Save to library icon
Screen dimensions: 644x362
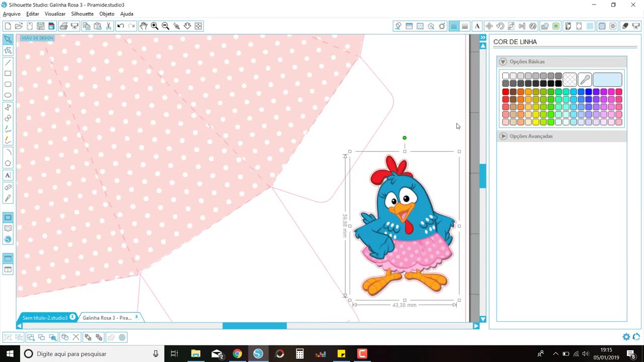(x=51, y=26)
